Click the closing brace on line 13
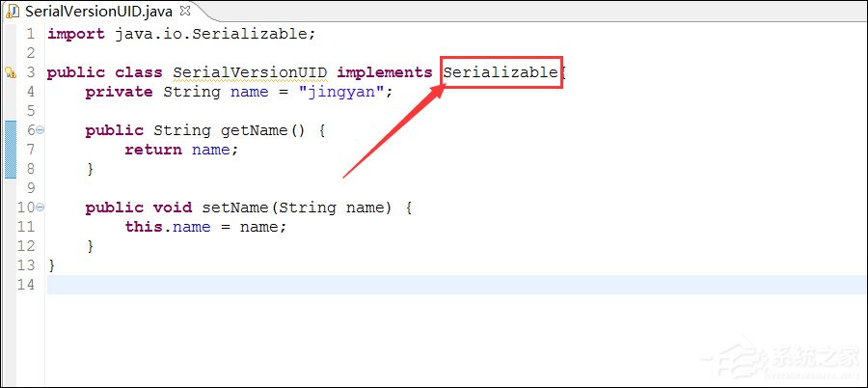This screenshot has height=388, width=868. pos(51,265)
